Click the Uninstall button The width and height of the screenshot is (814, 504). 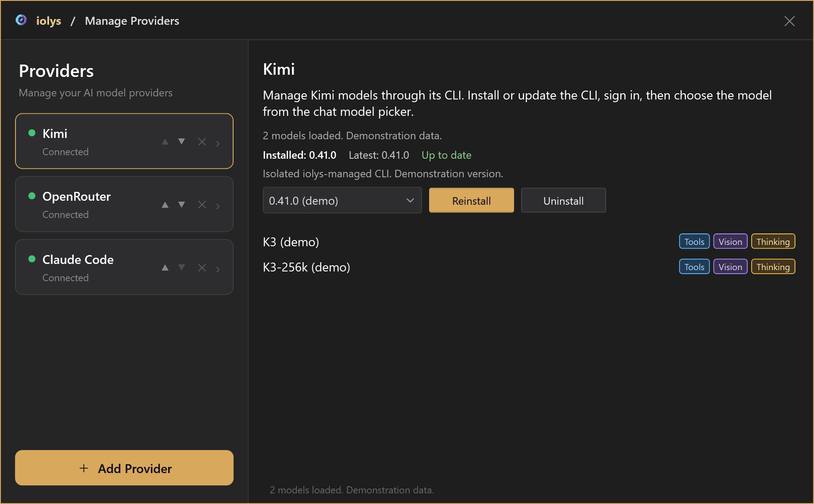tap(563, 200)
